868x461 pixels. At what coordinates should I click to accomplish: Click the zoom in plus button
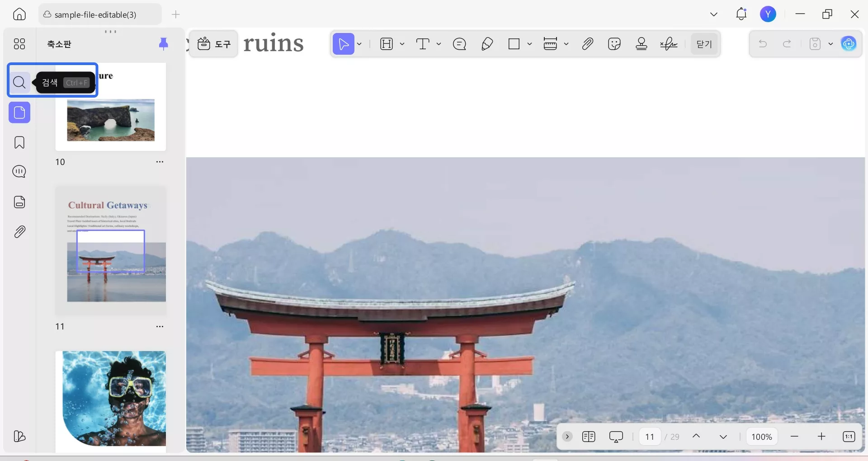[x=821, y=437]
